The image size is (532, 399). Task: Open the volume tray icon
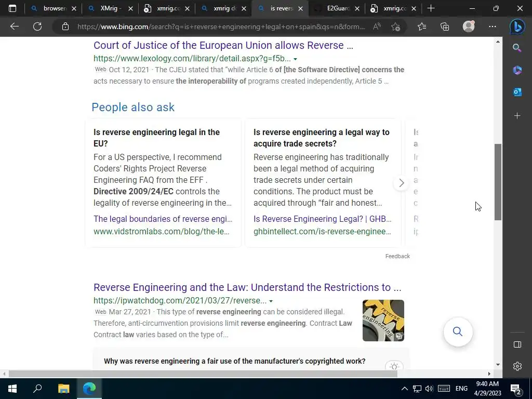tap(429, 389)
